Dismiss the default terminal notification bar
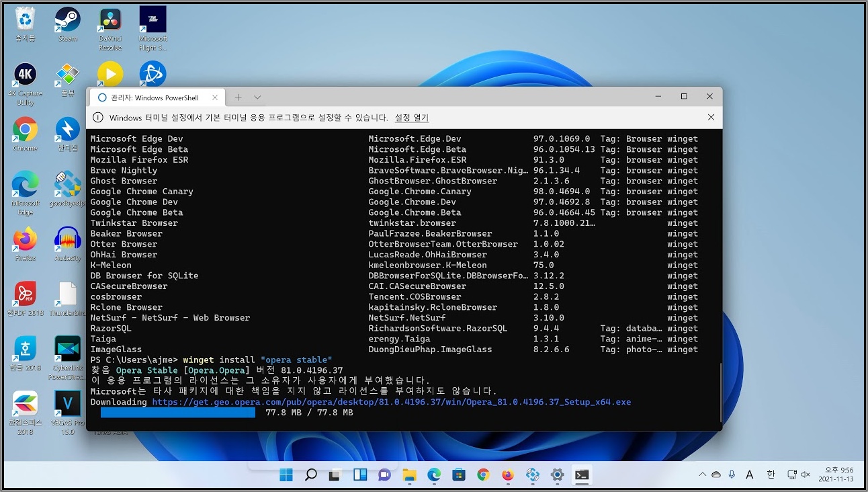 pos(711,118)
